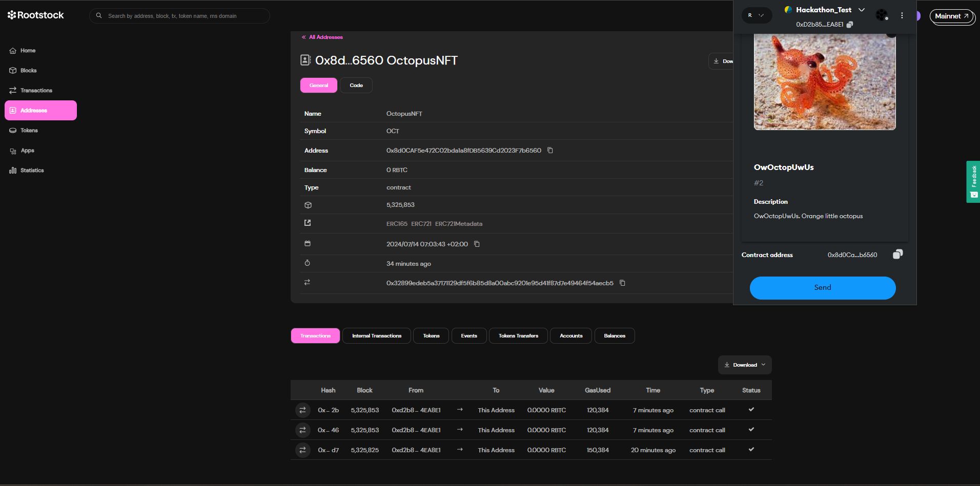The height and width of the screenshot is (486, 980).
Task: Copy the creation date 2024/07/14
Action: coord(477,244)
